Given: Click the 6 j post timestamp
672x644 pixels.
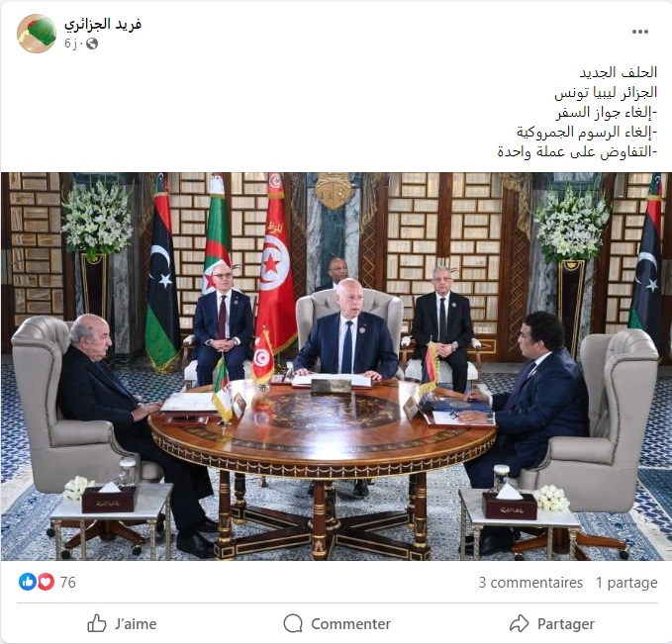Looking at the screenshot, I should [x=70, y=44].
